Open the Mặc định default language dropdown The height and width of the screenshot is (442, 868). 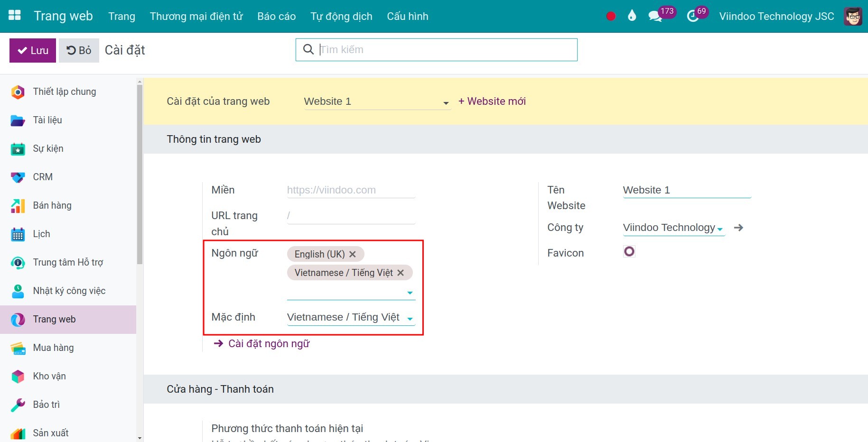tap(351, 317)
